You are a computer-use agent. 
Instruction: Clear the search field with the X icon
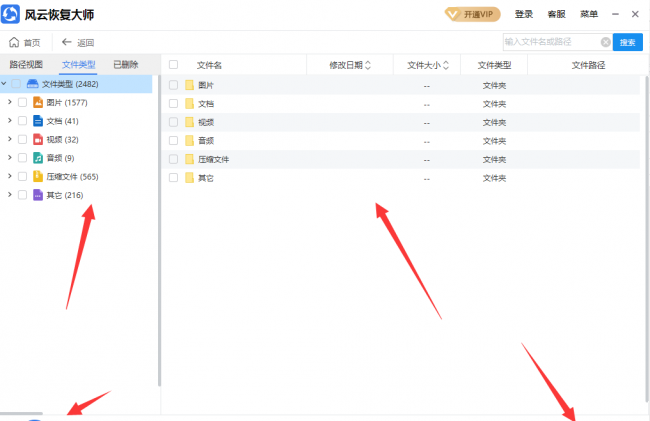coord(606,42)
